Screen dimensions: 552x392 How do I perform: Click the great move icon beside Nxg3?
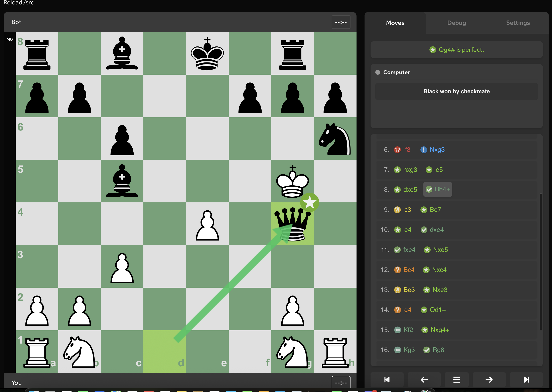point(424,150)
